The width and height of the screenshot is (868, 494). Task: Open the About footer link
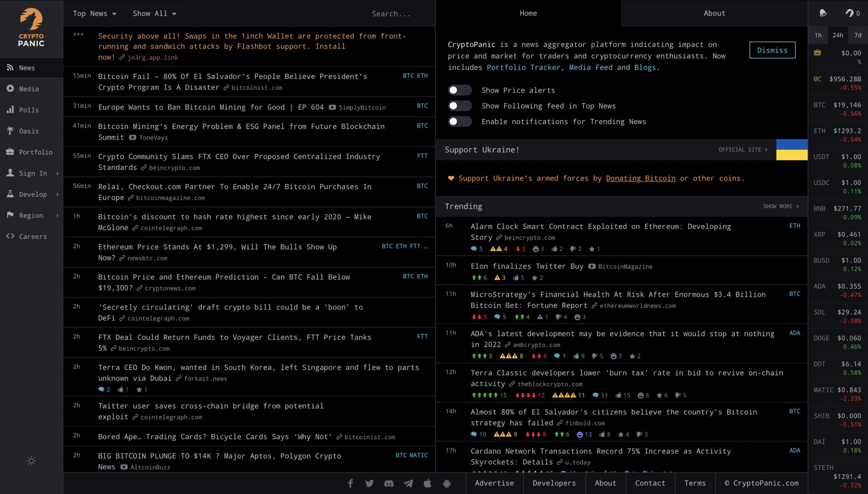pyautogui.click(x=605, y=483)
